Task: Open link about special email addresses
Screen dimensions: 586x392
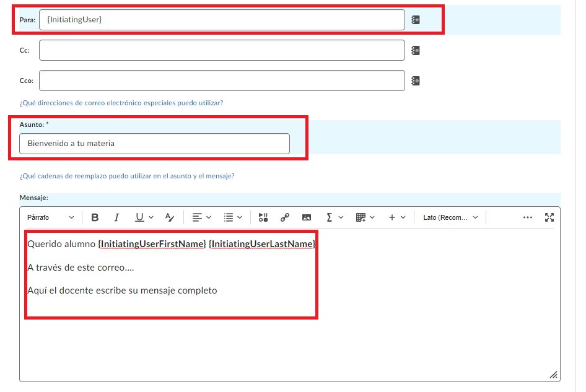Action: click(121, 103)
